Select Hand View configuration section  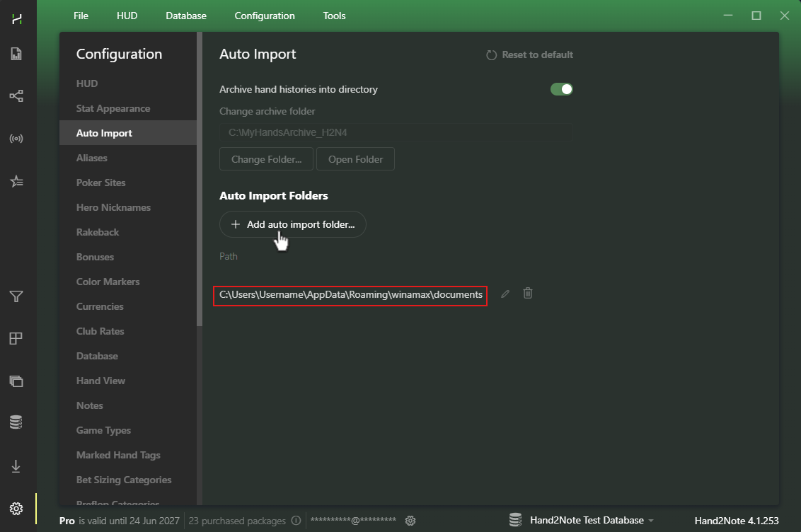pos(127,381)
